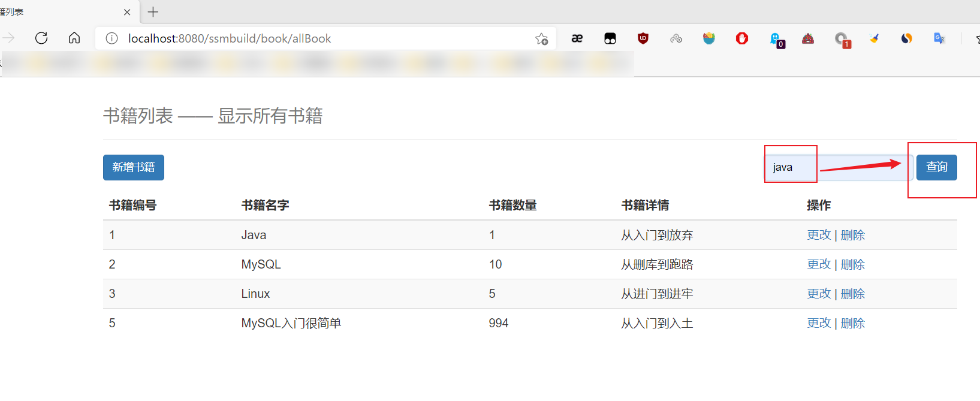This screenshot has height=401, width=980.
Task: Click the 查询 search button
Action: (x=936, y=167)
